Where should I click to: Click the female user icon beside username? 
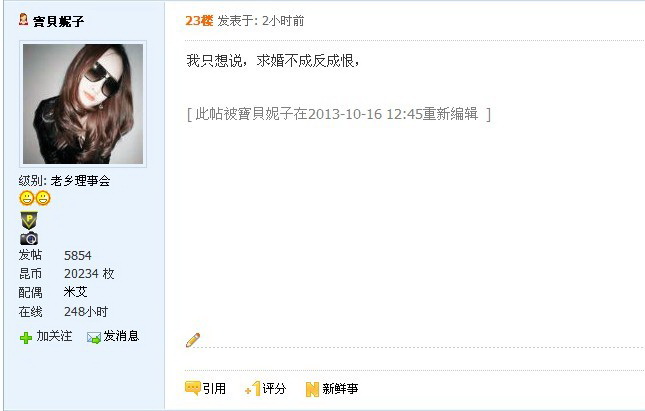tap(23, 19)
